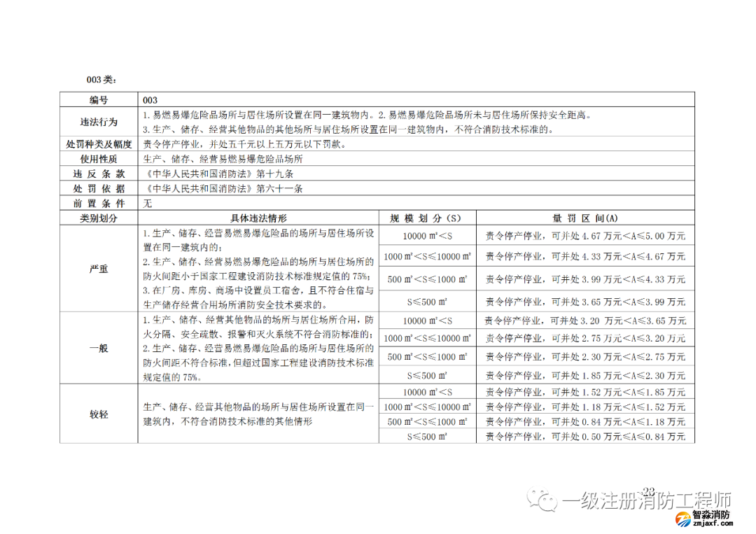The width and height of the screenshot is (756, 534).
Task: Select the 一般 category cell
Action: point(99,348)
